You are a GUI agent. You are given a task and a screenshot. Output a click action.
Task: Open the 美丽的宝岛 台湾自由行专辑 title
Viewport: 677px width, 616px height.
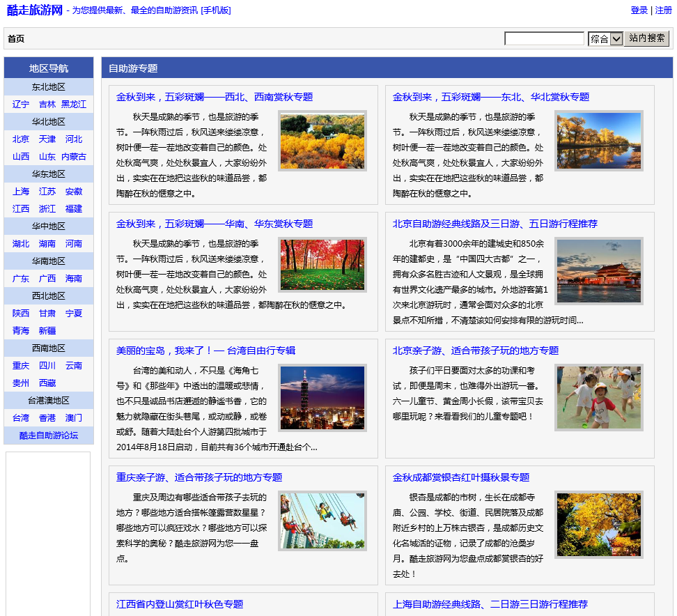(x=205, y=351)
